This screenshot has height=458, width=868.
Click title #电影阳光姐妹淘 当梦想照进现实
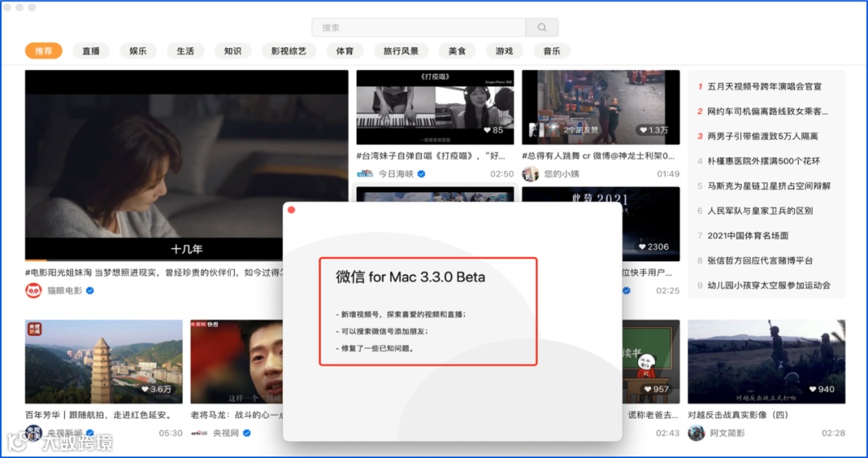pos(154,272)
